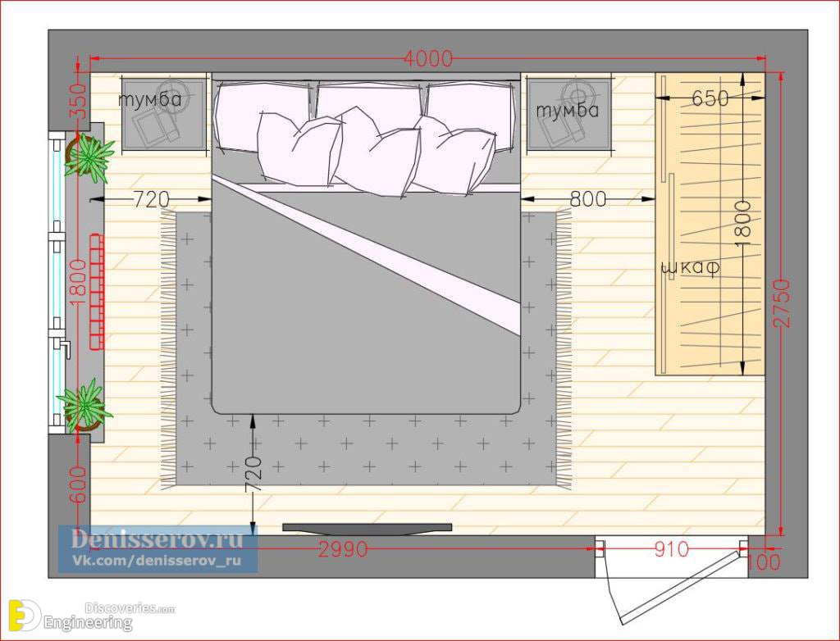
Task: Select the middle front pillow on bed
Action: pyautogui.click(x=377, y=151)
